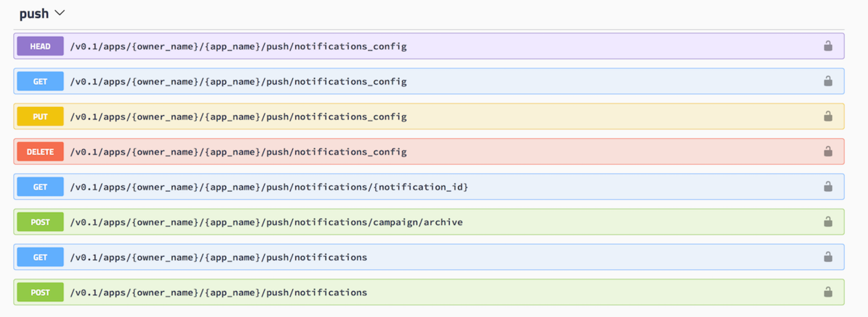The image size is (868, 317).
Task: Click lock icon on GET notifications_config row
Action: click(827, 81)
